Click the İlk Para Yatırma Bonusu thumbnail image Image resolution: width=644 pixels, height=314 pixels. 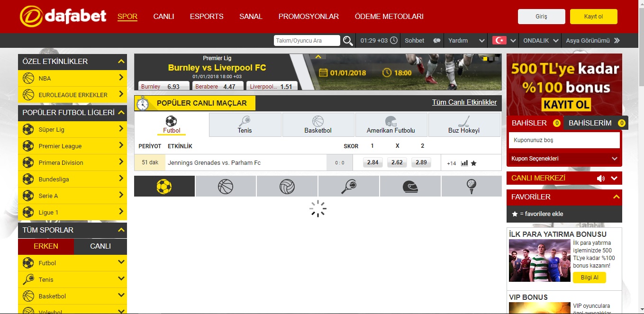coord(540,260)
